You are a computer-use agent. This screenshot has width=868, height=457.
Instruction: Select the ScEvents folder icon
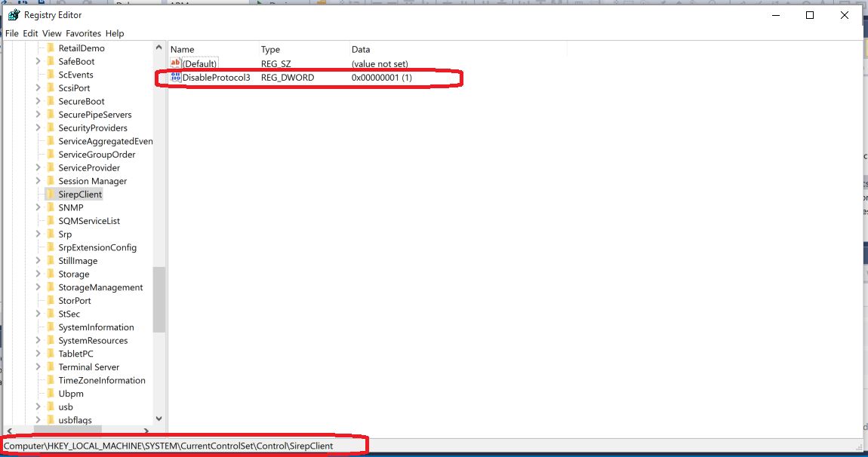coord(51,75)
